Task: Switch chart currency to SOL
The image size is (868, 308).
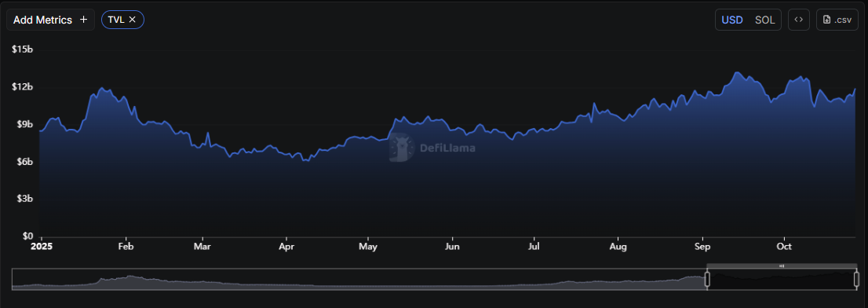Action: pyautogui.click(x=765, y=20)
